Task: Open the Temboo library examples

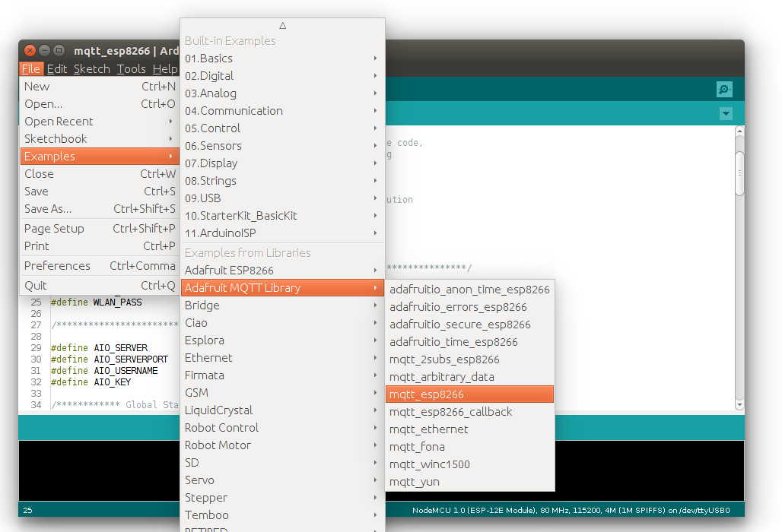Action: tap(282, 515)
